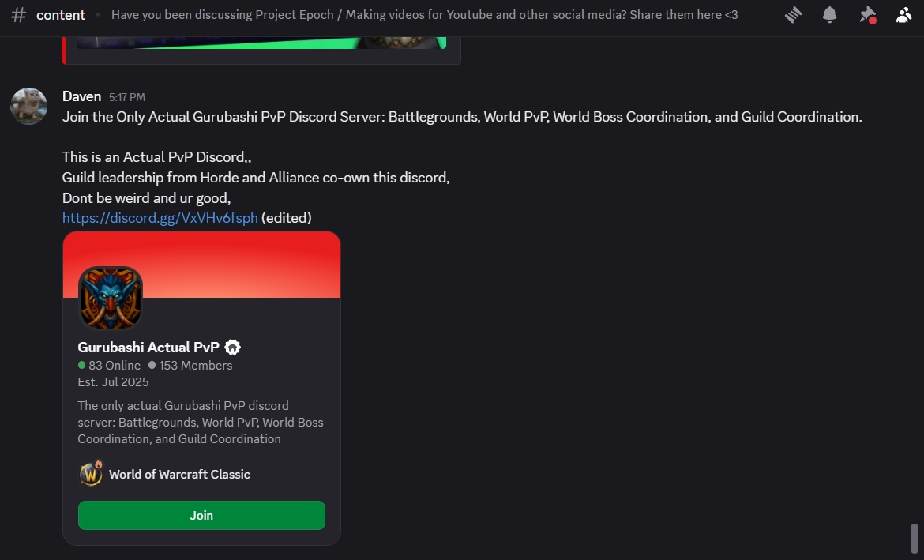The height and width of the screenshot is (560, 924).
Task: Open World of Warcraft Classic game icon
Action: click(x=91, y=473)
